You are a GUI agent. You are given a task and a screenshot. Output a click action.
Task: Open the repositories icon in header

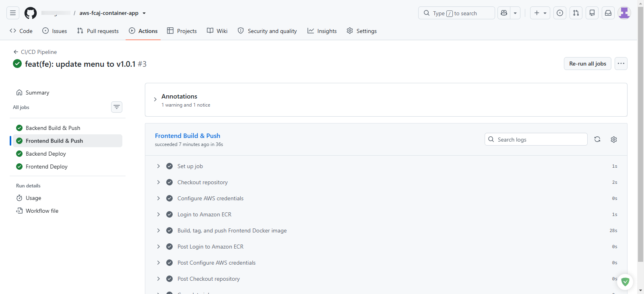[592, 13]
